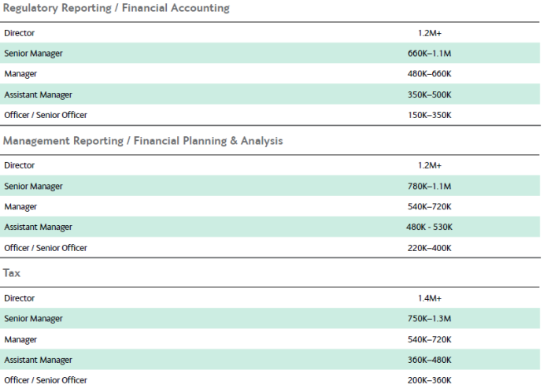Click the 480K–660K Manager salary value
Screen dimensions: 551x392
429,74
